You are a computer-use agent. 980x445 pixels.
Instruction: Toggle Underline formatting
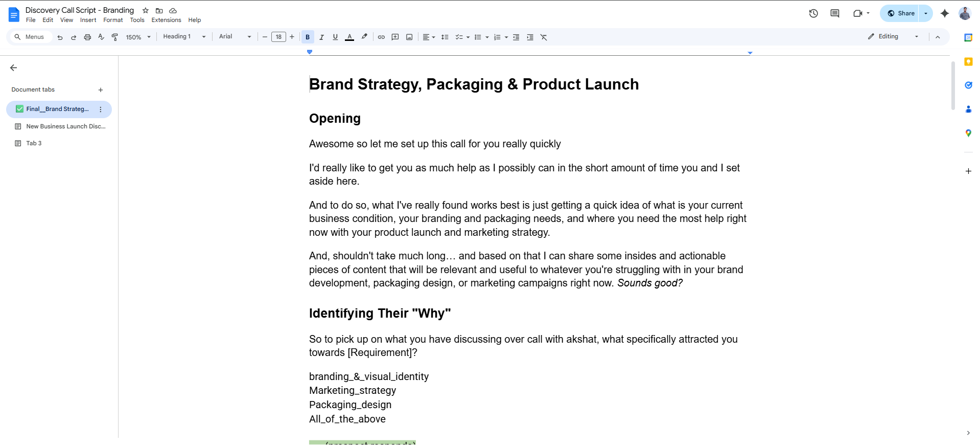coord(335,37)
